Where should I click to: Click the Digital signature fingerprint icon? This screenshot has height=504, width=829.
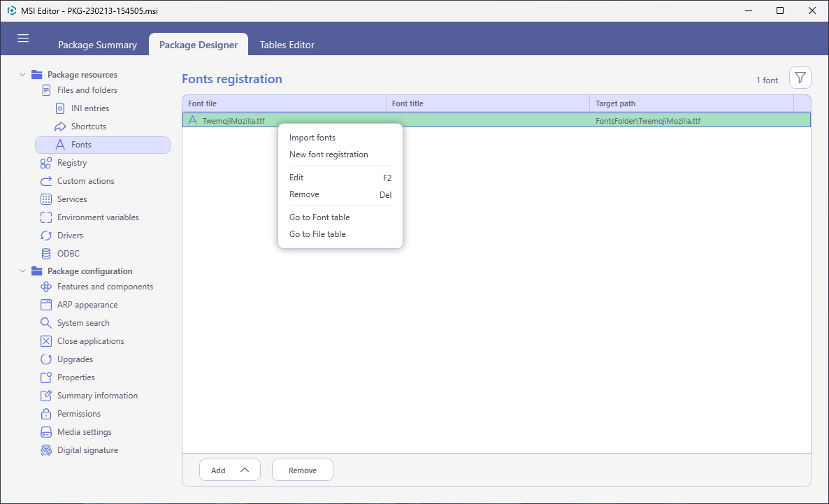46,450
